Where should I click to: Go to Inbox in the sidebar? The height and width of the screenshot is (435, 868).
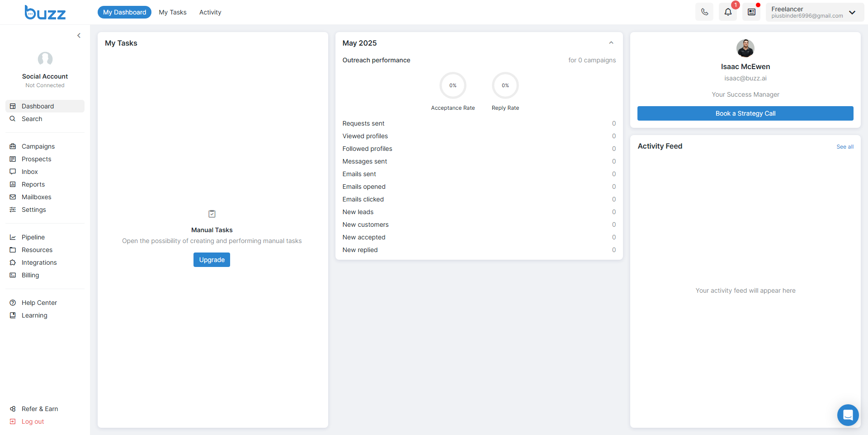pyautogui.click(x=29, y=172)
